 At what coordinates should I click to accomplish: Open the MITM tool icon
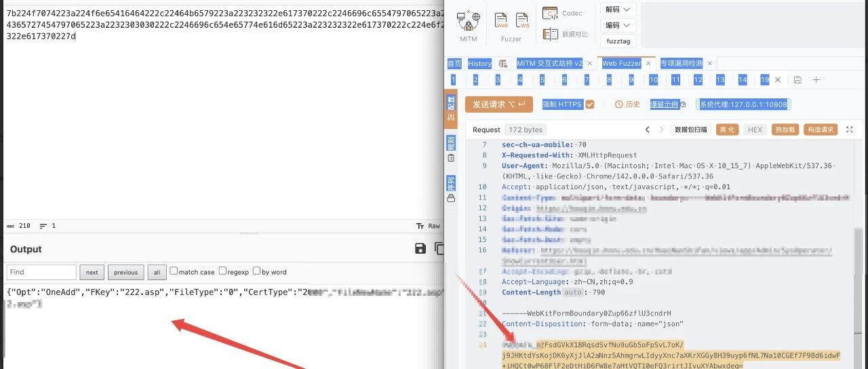[x=468, y=22]
